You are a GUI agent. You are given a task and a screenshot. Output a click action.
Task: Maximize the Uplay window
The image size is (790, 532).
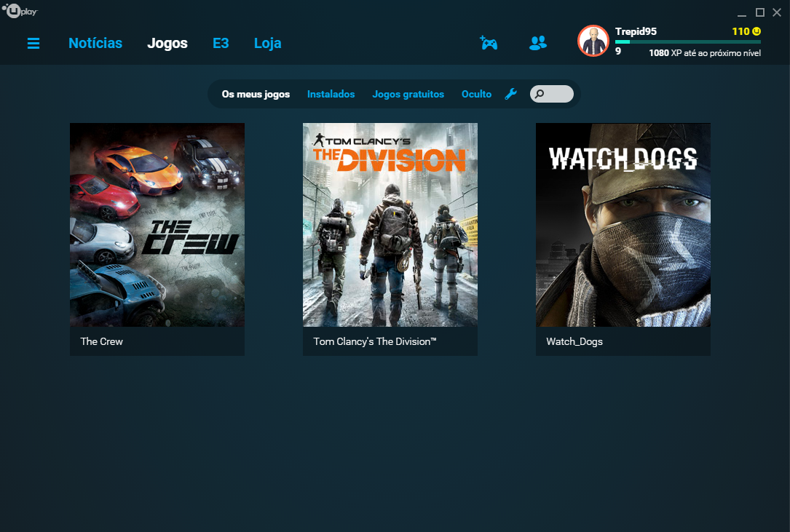[759, 12]
